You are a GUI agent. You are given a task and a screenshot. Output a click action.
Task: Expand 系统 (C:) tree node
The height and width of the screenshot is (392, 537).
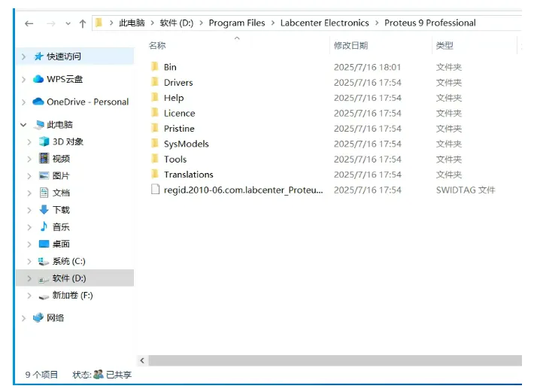[x=29, y=261]
